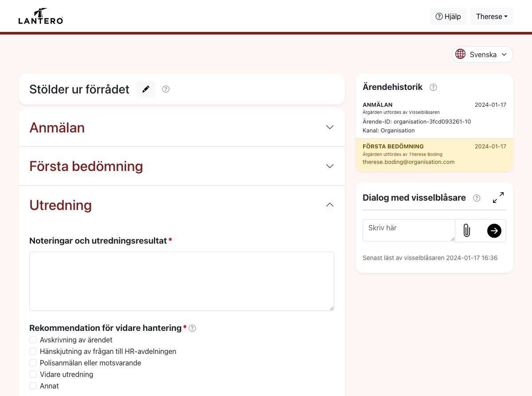532x396 pixels.
Task: Select Polisanmälan eller motsvarande checkbox
Action: click(x=33, y=363)
